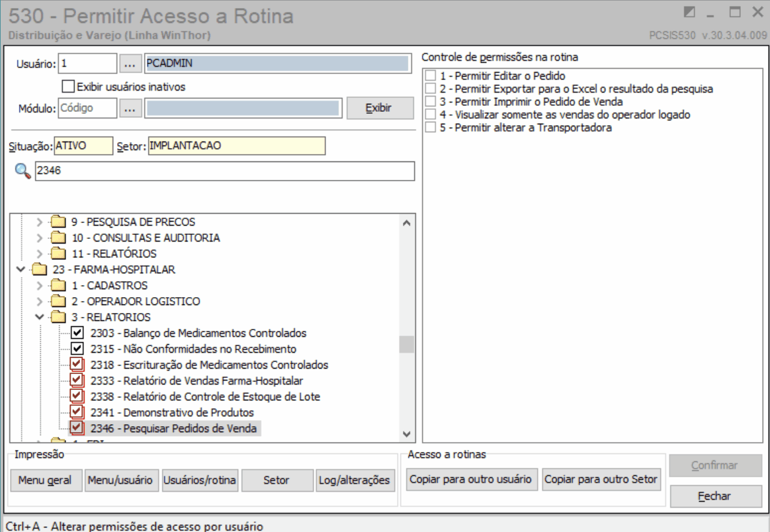Enable permission 2 - Exportar para o Excel
This screenshot has width=770, height=532.
click(431, 89)
